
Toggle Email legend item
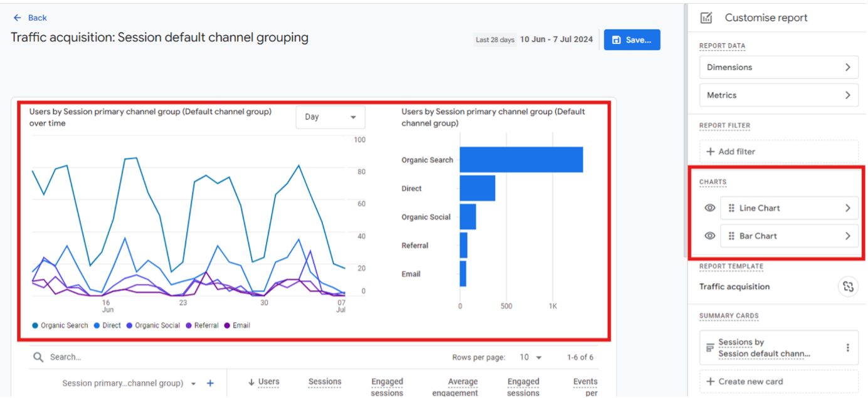pos(237,325)
